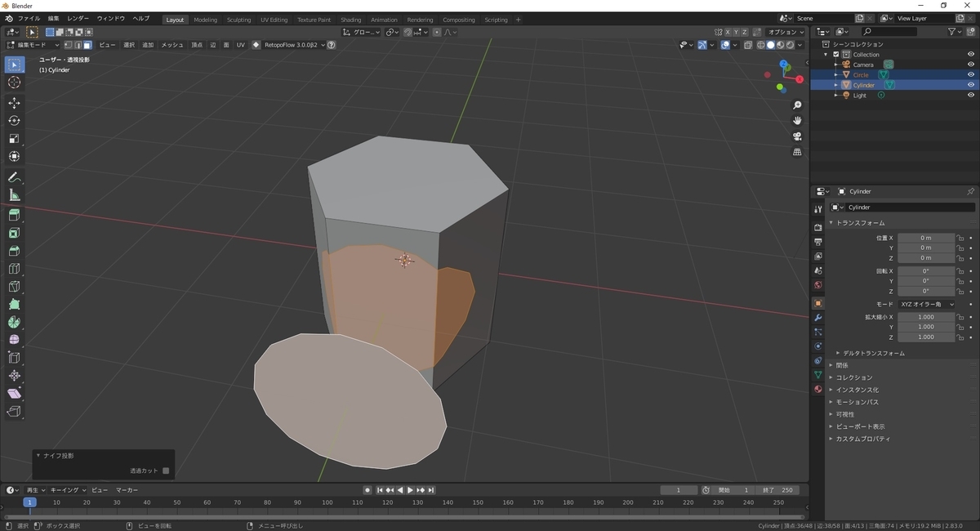Choose the Bevel tool

(x=14, y=251)
